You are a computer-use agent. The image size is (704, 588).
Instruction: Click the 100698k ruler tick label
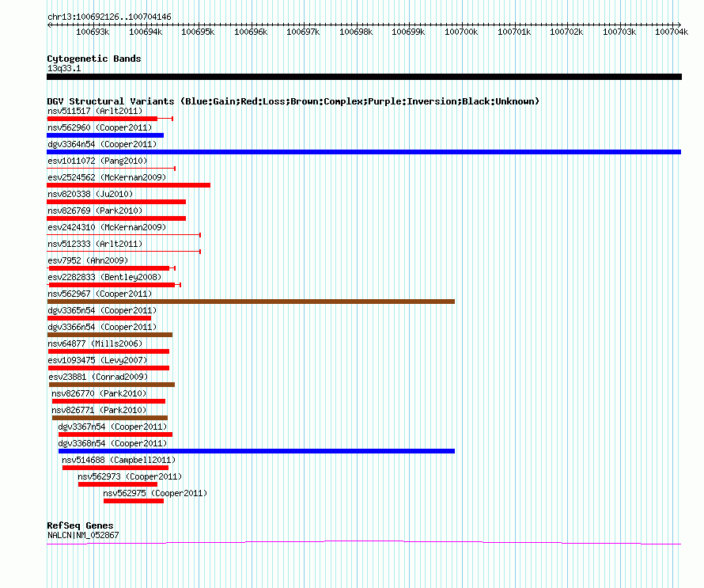pyautogui.click(x=356, y=32)
